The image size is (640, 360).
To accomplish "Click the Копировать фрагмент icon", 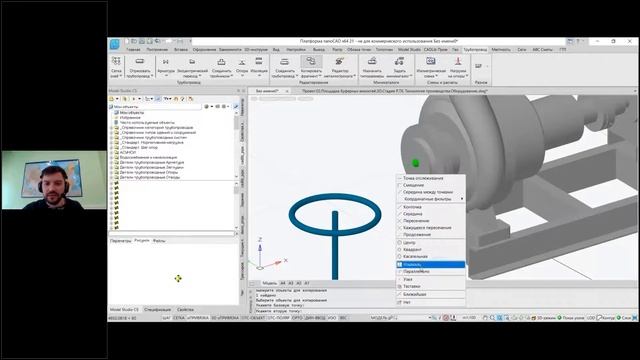I will [x=311, y=61].
